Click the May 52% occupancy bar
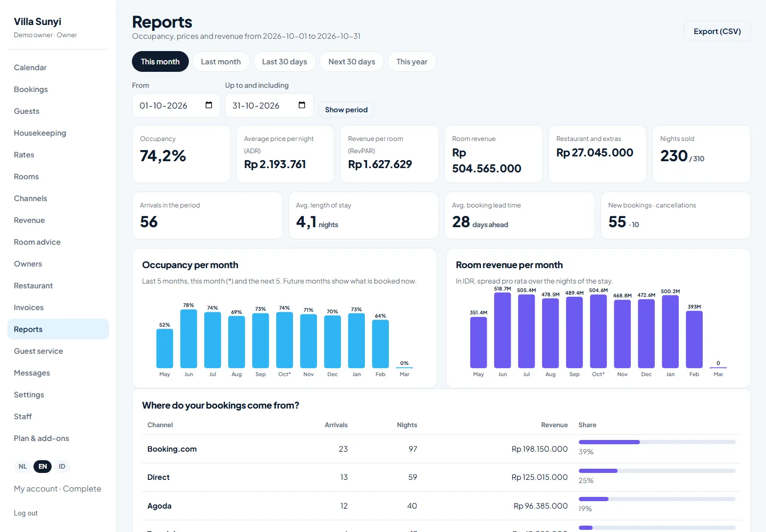Screen dimensions: 766x532 coord(165,348)
